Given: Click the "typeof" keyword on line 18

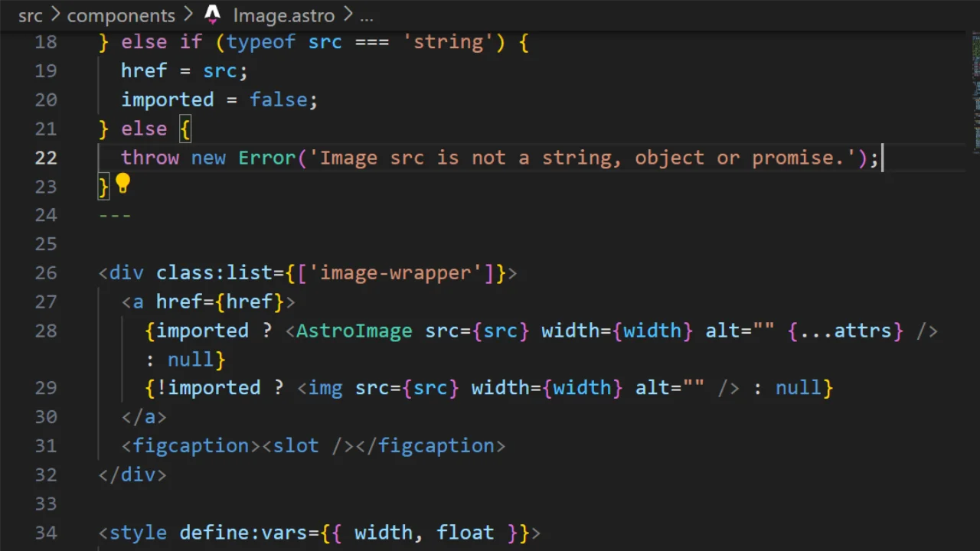Looking at the screenshot, I should (260, 42).
